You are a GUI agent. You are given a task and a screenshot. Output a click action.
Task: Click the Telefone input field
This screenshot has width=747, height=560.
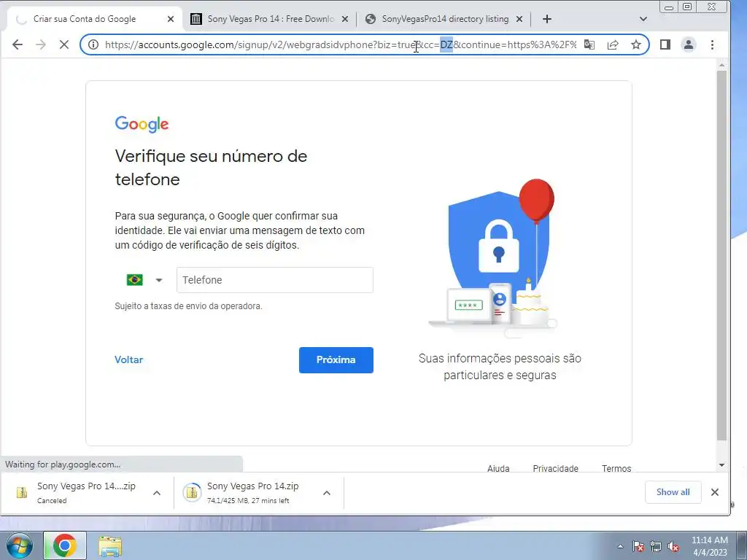point(275,280)
